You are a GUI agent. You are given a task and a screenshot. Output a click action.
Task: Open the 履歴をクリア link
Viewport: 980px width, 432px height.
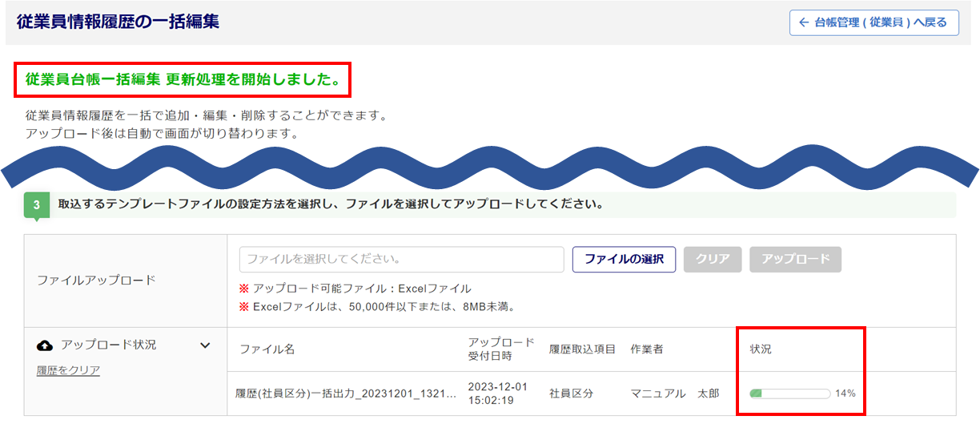click(x=68, y=370)
